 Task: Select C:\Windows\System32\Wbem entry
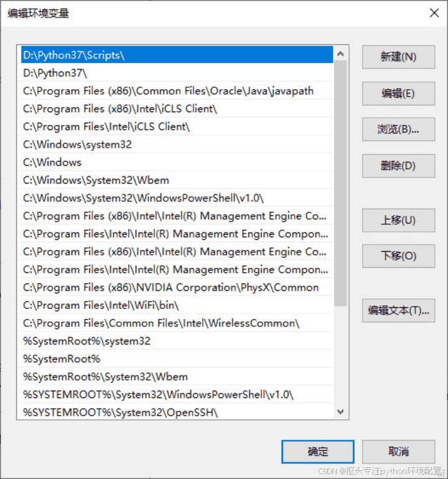coord(177,180)
